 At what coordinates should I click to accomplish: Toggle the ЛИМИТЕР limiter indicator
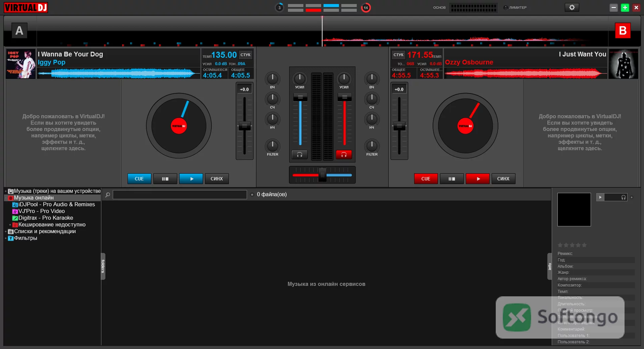click(505, 7)
